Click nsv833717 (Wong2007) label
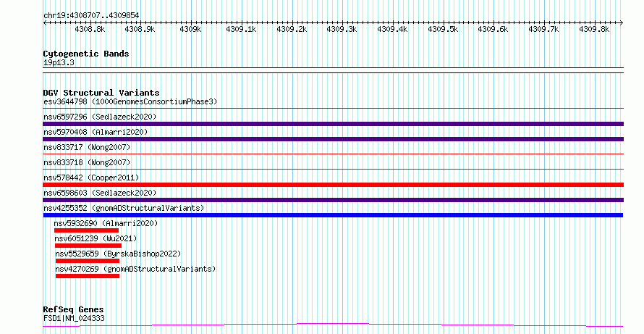The height and width of the screenshot is (334, 644). pyautogui.click(x=87, y=147)
